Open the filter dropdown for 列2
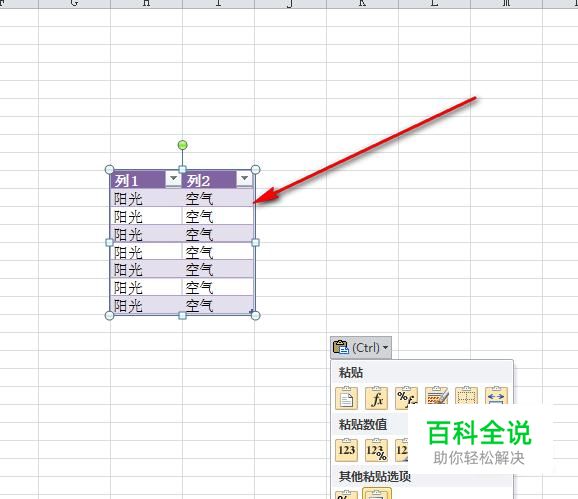The height and width of the screenshot is (499, 578). click(244, 178)
